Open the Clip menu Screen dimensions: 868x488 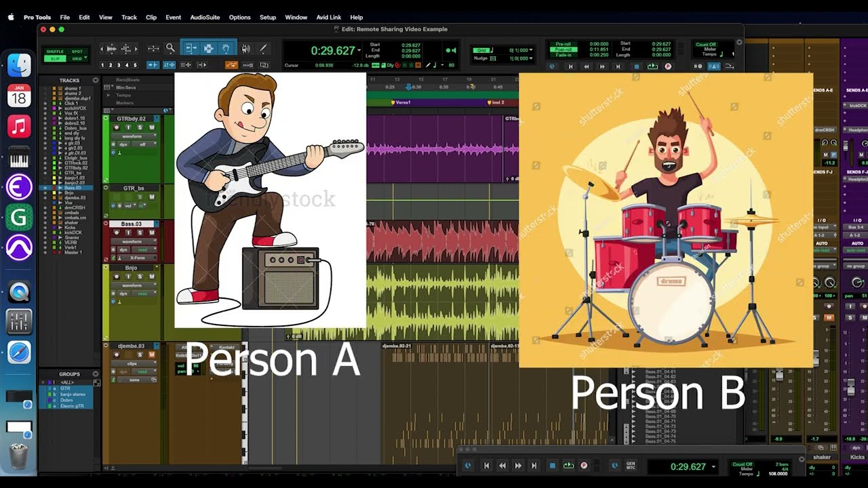click(x=151, y=17)
